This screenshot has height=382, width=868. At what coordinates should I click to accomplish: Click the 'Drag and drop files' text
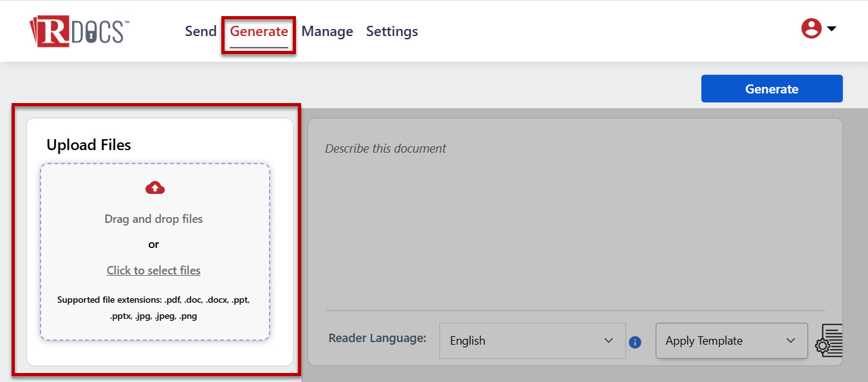coord(154,219)
